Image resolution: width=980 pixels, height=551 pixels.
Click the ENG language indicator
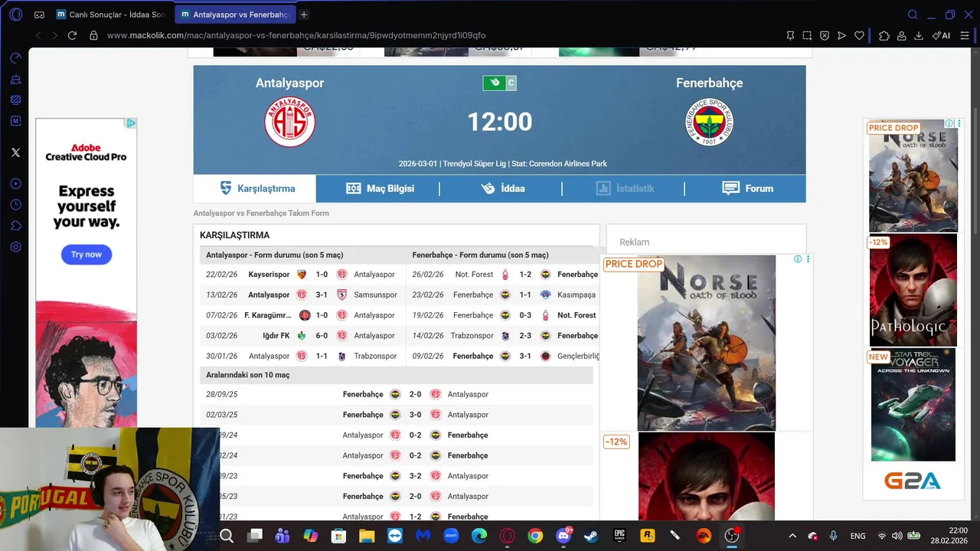[857, 536]
